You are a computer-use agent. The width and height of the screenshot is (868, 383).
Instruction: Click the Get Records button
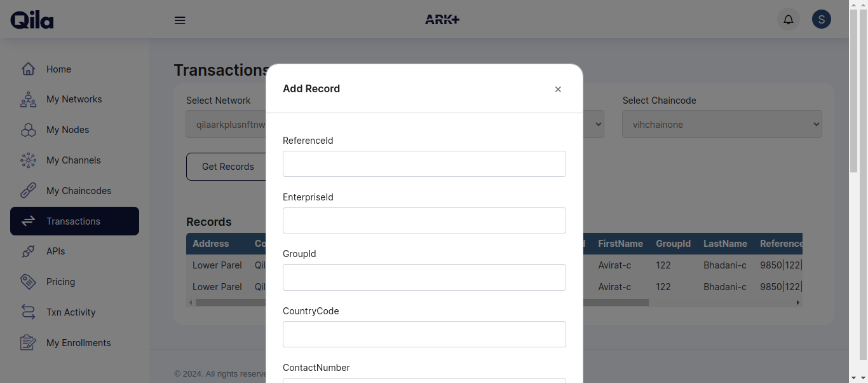[x=226, y=167]
